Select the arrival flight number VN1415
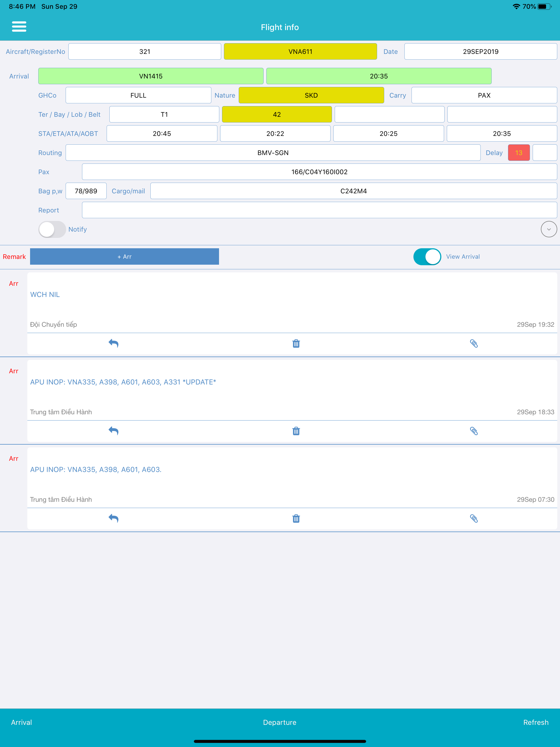 (x=151, y=76)
